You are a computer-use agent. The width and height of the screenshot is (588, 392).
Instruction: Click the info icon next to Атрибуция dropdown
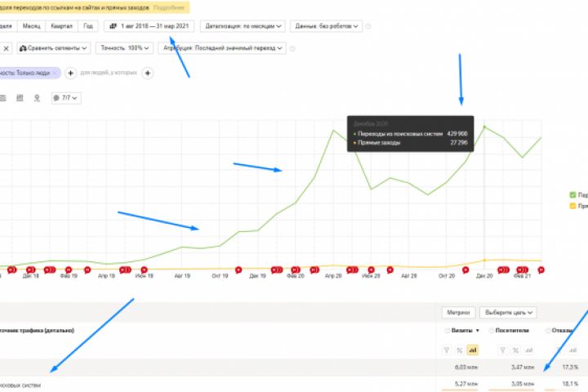tap(292, 48)
